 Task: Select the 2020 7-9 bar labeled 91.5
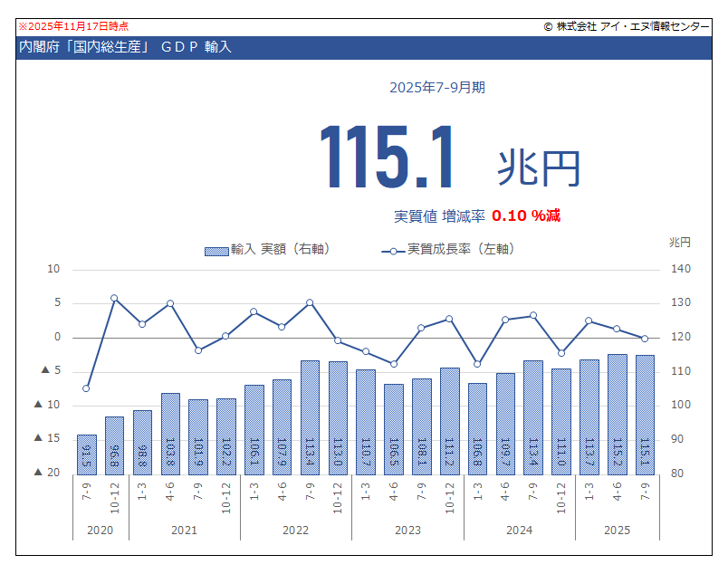pos(86,454)
